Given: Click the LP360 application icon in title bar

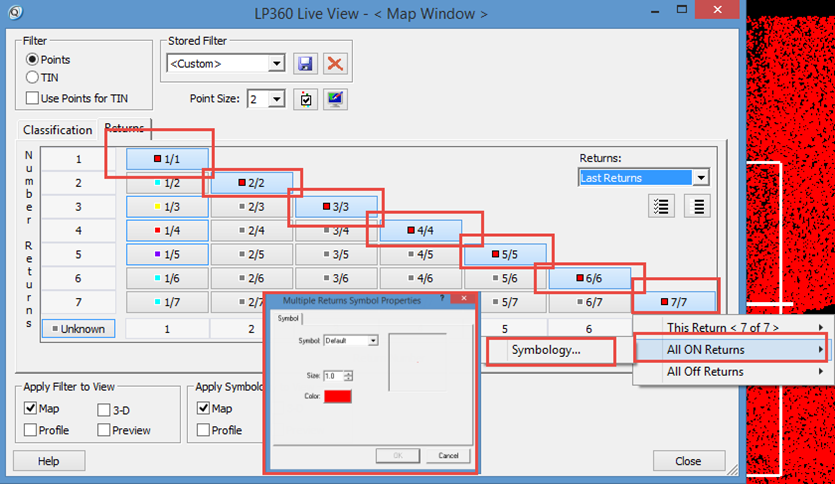Looking at the screenshot, I should (x=15, y=12).
